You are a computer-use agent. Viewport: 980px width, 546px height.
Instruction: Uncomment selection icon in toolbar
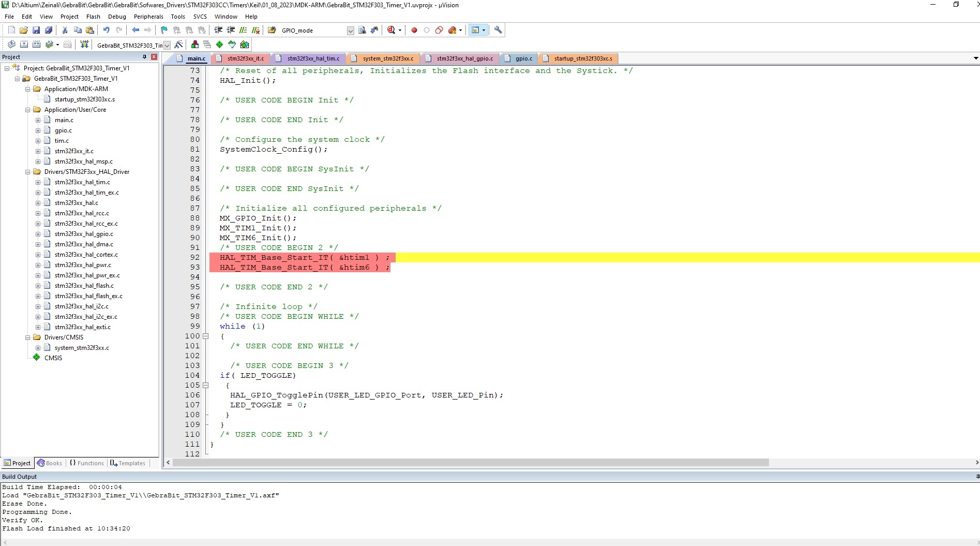tap(255, 30)
